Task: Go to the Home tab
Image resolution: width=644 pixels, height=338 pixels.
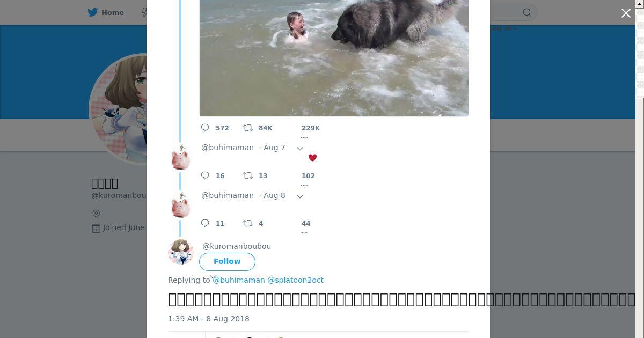Action: tap(106, 12)
